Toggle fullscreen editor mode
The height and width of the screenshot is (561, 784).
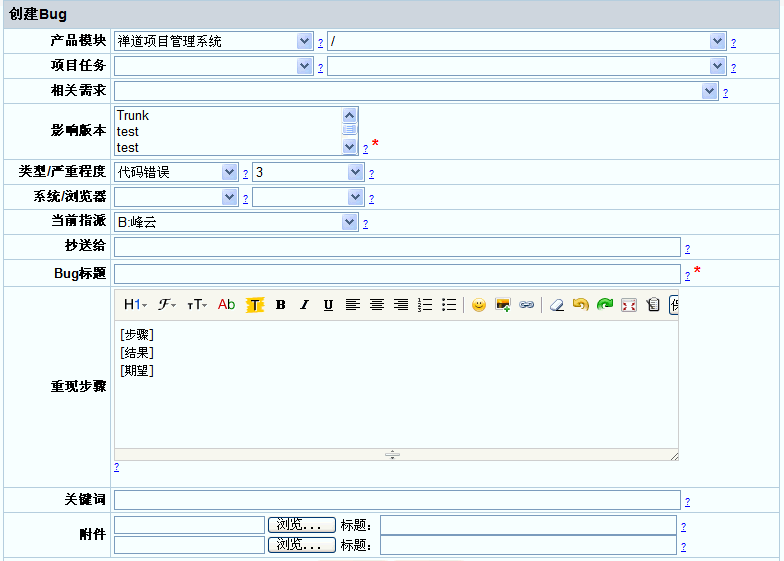coord(628,304)
